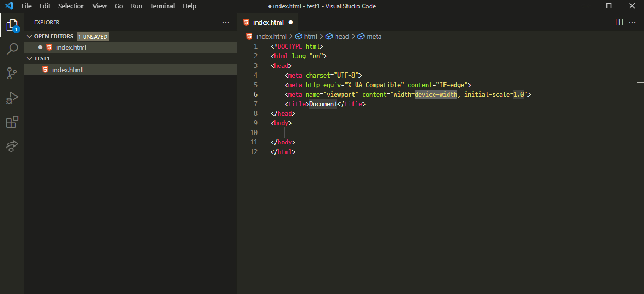This screenshot has height=294, width=644.
Task: Click the unsaved dot on the index.html tab
Action: [x=291, y=22]
